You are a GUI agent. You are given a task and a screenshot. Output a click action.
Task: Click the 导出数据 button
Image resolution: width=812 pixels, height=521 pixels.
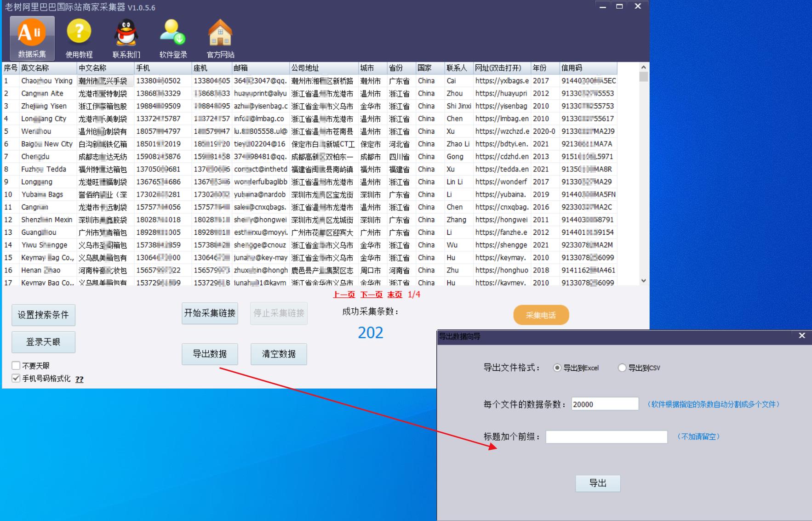tap(210, 354)
